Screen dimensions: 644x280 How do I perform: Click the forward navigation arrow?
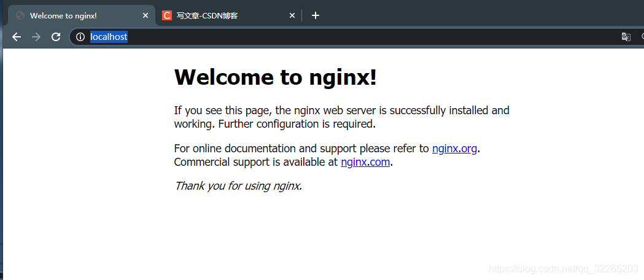tap(36, 37)
